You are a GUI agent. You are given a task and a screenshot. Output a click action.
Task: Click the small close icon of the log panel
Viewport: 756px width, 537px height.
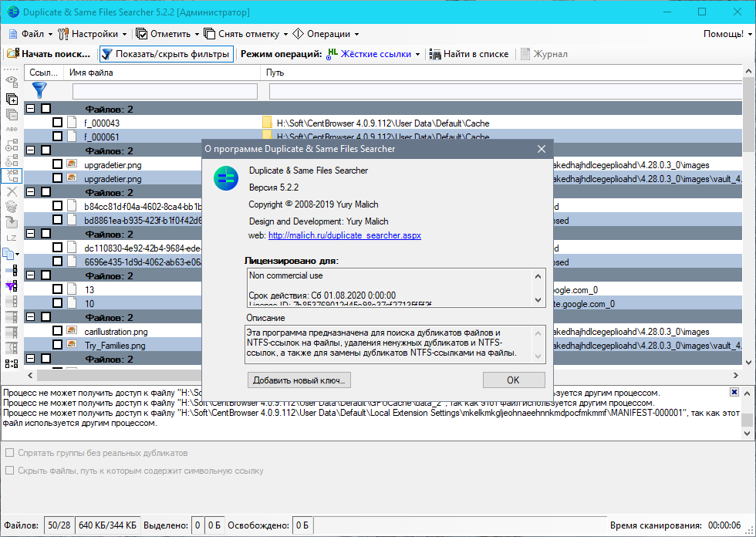click(734, 392)
